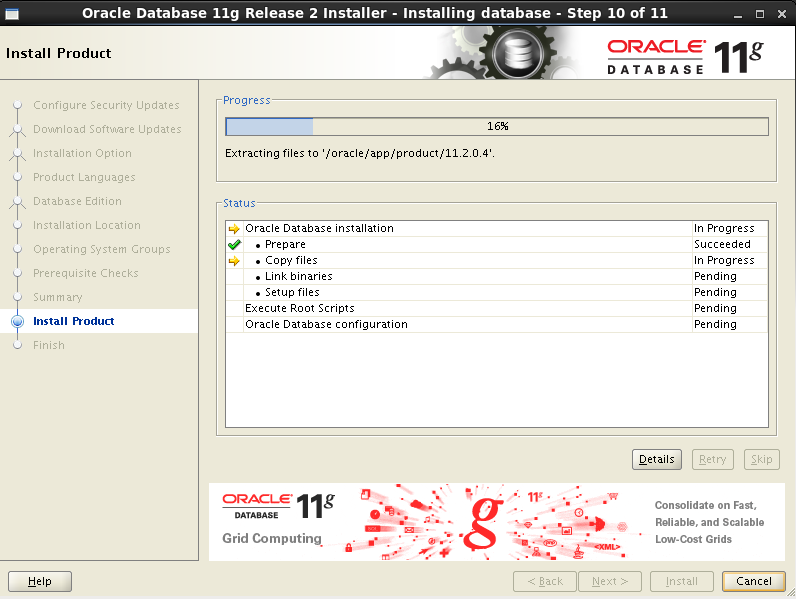Viewport: 796px width, 599px height.
Task: Select the Finish step label
Action: coord(49,345)
